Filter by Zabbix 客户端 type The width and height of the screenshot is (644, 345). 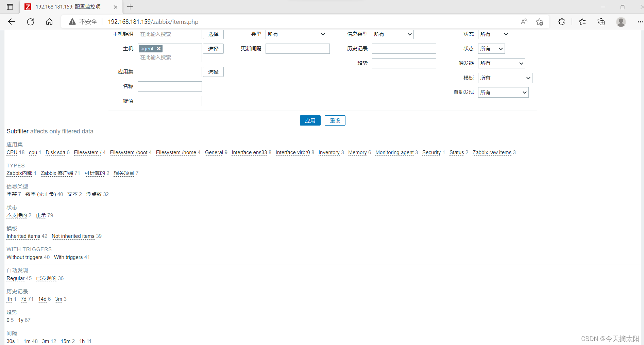pos(57,173)
